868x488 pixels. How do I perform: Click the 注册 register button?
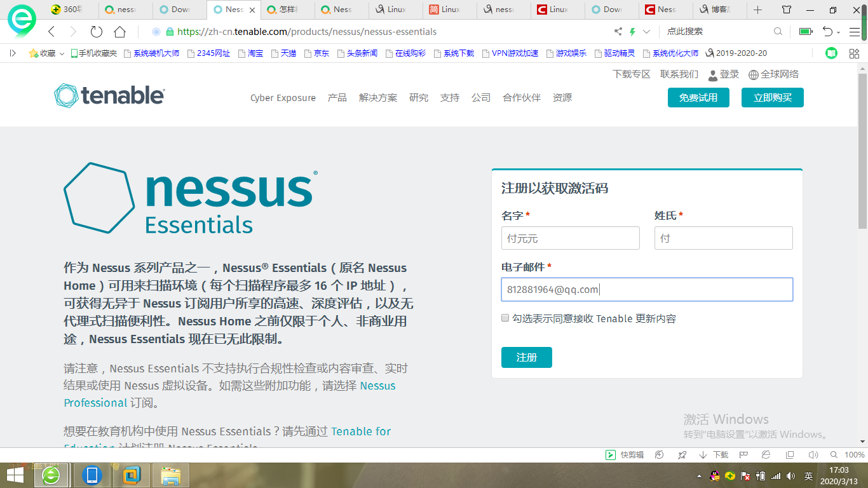[527, 358]
